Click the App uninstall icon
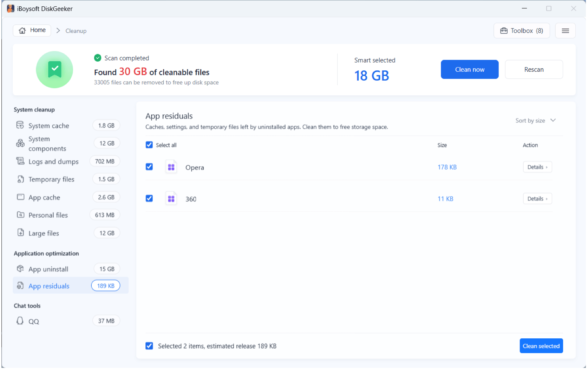The image size is (588, 370). (x=20, y=269)
